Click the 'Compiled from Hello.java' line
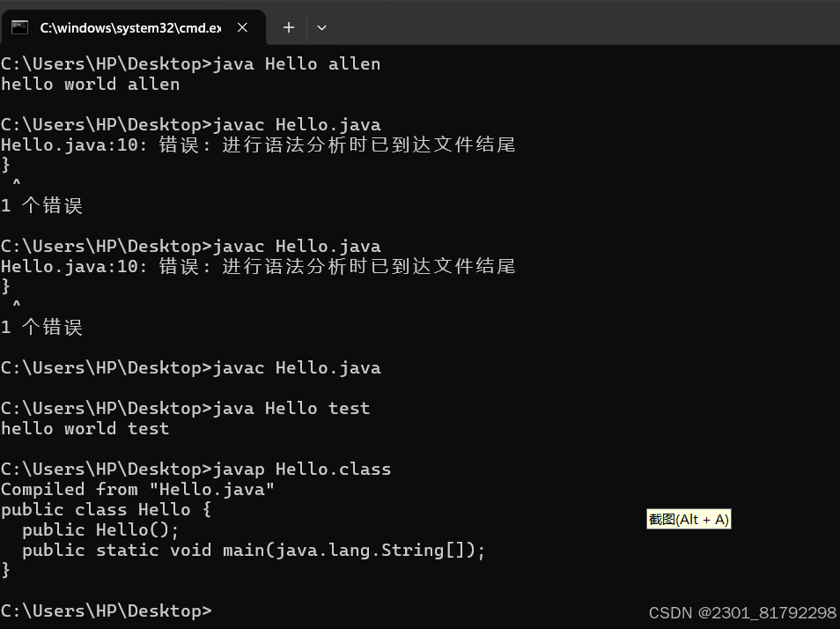840x629 pixels. (x=136, y=489)
